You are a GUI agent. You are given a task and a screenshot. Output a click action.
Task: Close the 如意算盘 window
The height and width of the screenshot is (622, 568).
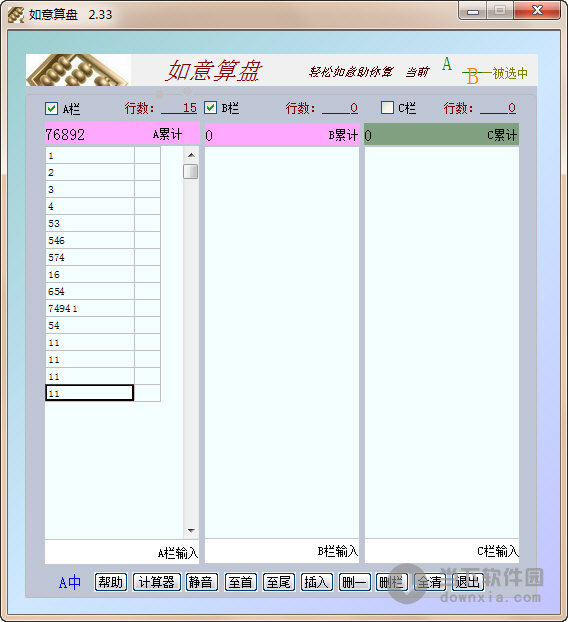click(537, 10)
